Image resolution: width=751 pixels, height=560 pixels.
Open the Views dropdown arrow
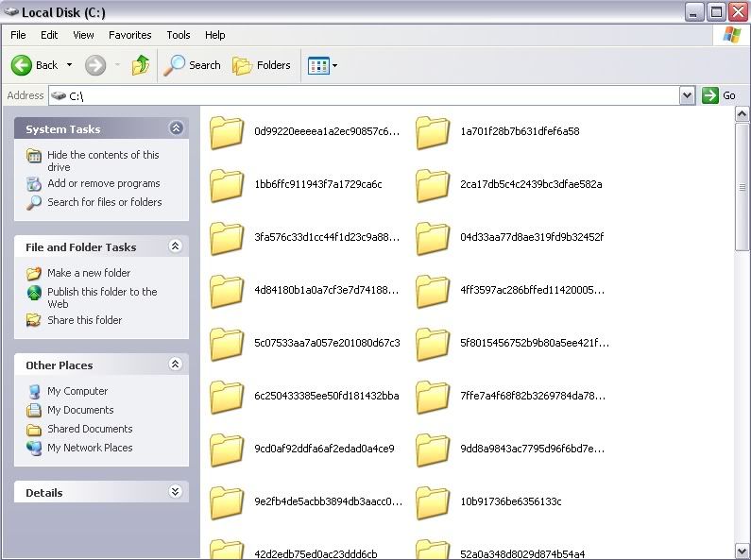click(x=334, y=65)
